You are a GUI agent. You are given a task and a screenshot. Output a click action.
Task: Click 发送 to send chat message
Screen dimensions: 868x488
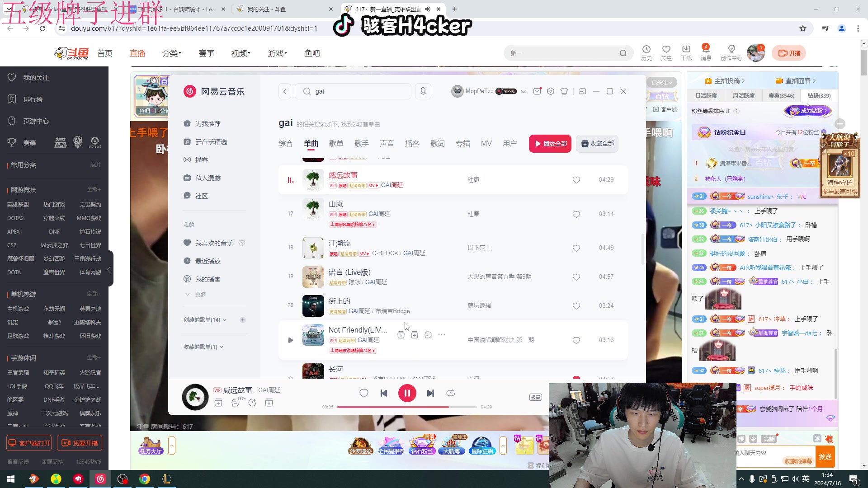(825, 457)
